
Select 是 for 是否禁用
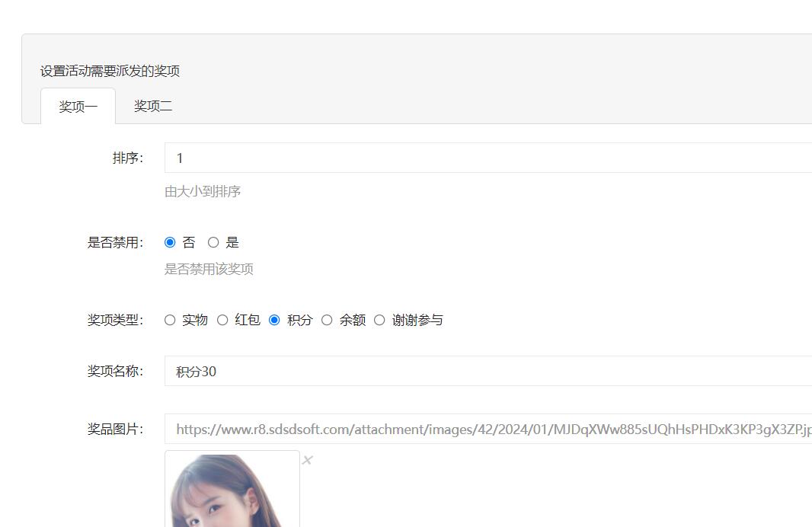[x=213, y=242]
